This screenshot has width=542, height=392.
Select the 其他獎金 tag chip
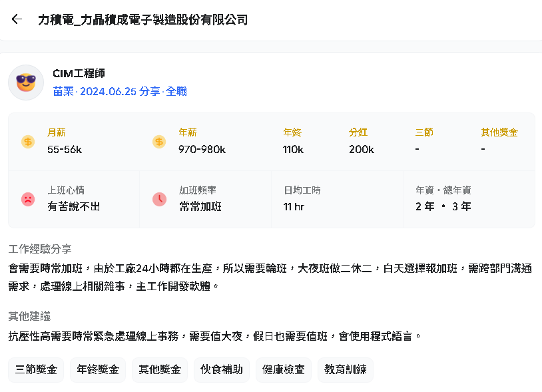tap(160, 369)
